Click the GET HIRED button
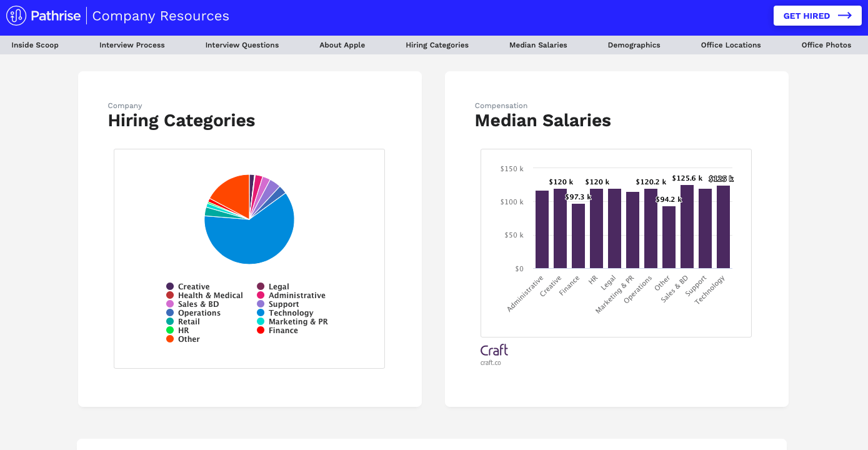868x450 pixels. point(817,16)
